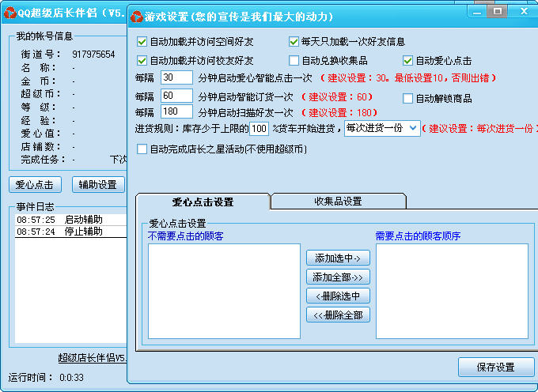Switch to 爱心点击设置 tab
538x392 pixels.
203,202
